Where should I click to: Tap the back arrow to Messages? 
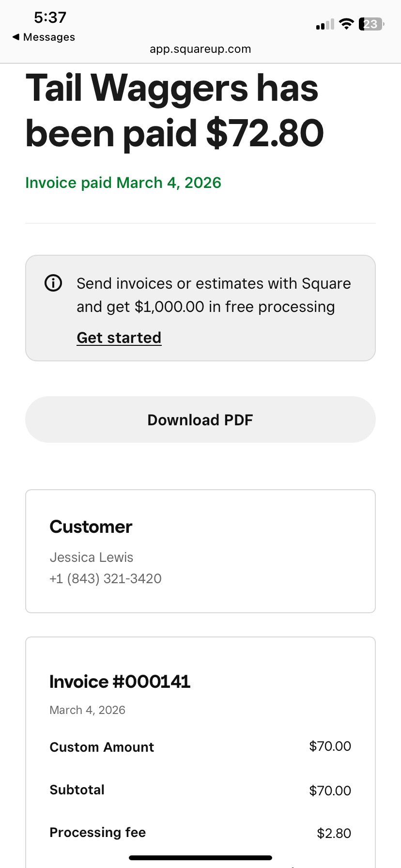point(16,37)
